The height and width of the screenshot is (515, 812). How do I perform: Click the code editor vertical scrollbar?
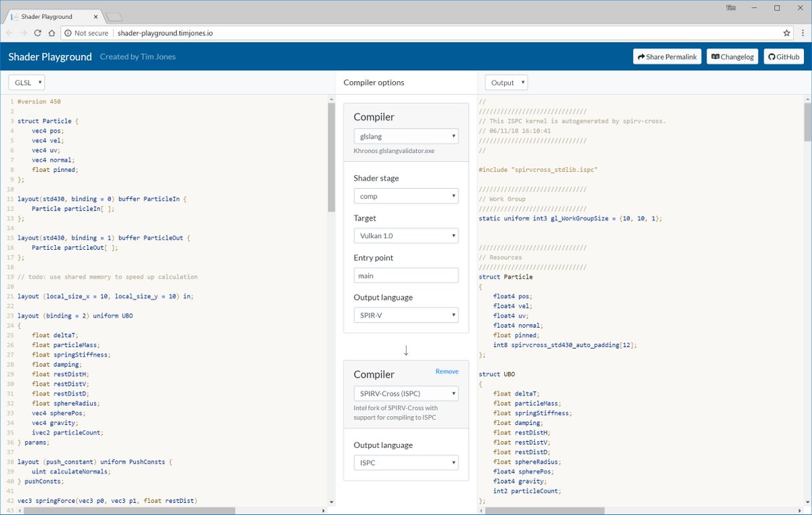[331, 157]
